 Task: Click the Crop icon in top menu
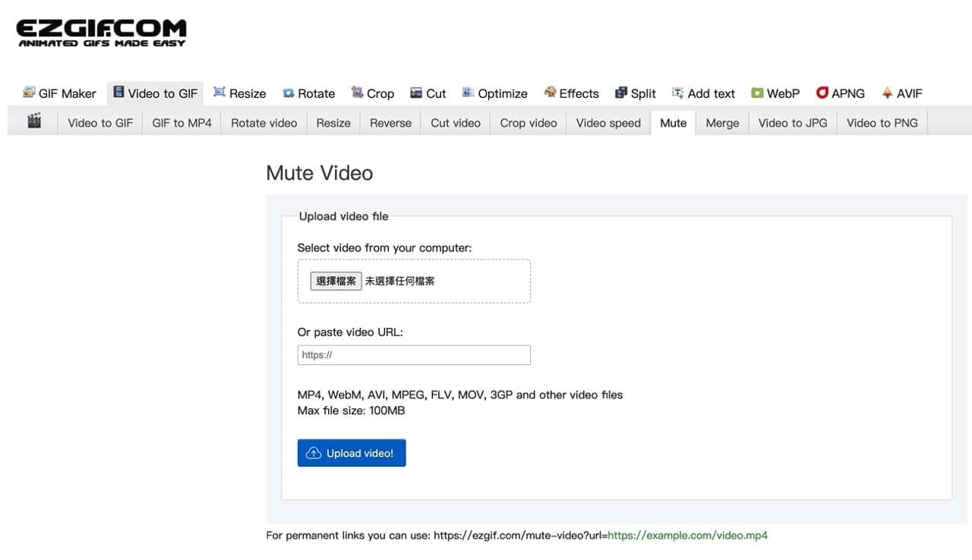tap(357, 93)
